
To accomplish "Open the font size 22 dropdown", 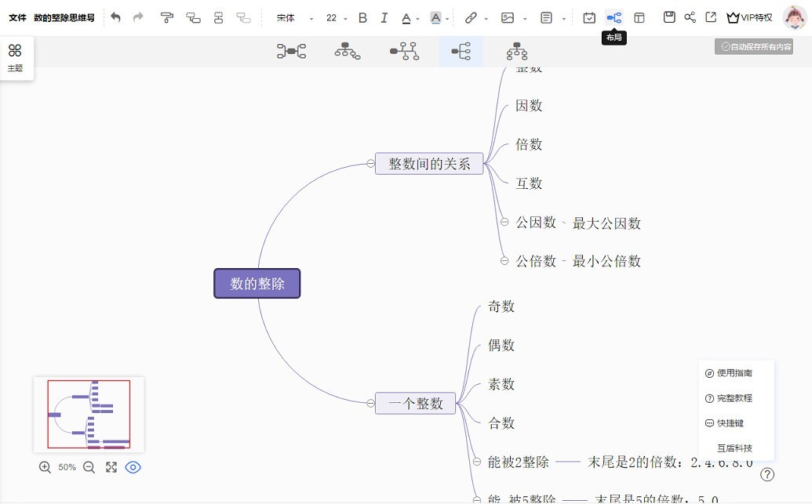I will (337, 17).
